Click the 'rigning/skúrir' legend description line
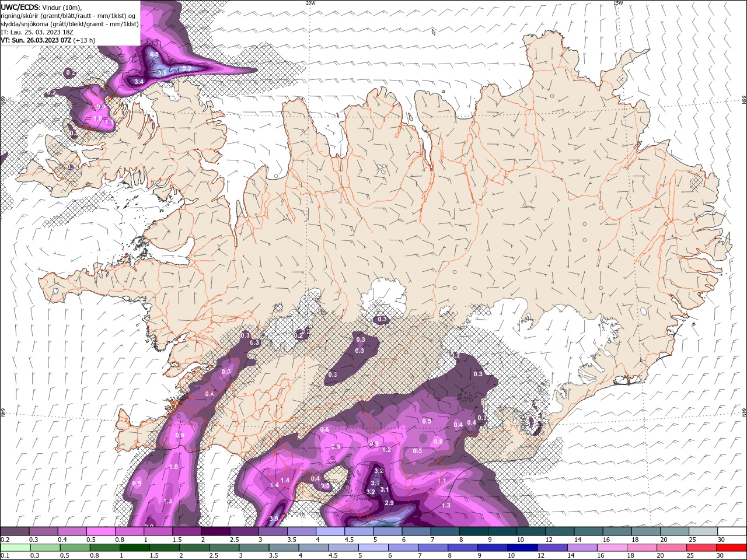747x560 pixels. 68,16
